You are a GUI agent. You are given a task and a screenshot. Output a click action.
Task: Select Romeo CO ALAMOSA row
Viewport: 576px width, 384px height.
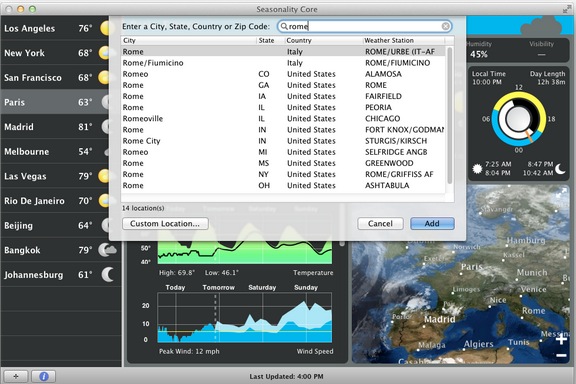[283, 74]
